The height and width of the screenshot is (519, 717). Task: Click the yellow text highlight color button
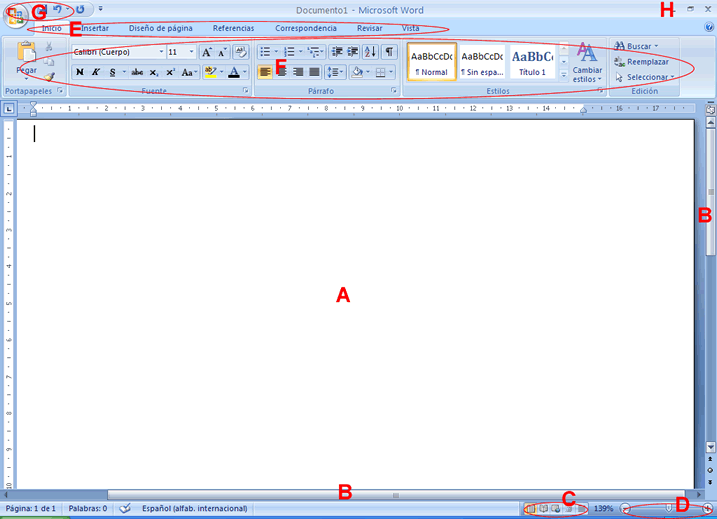pyautogui.click(x=210, y=72)
